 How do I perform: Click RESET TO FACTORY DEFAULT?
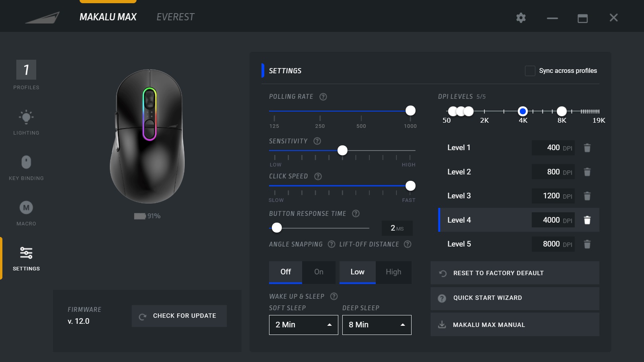pyautogui.click(x=515, y=273)
